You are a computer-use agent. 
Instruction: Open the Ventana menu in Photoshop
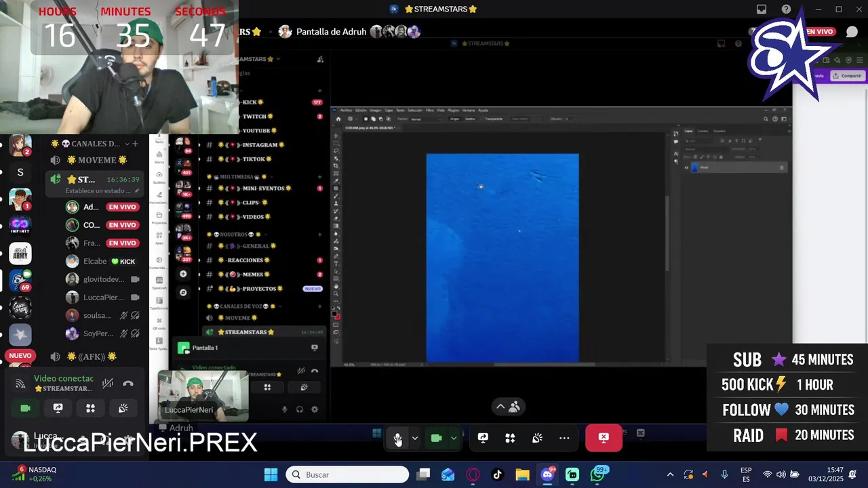click(469, 110)
